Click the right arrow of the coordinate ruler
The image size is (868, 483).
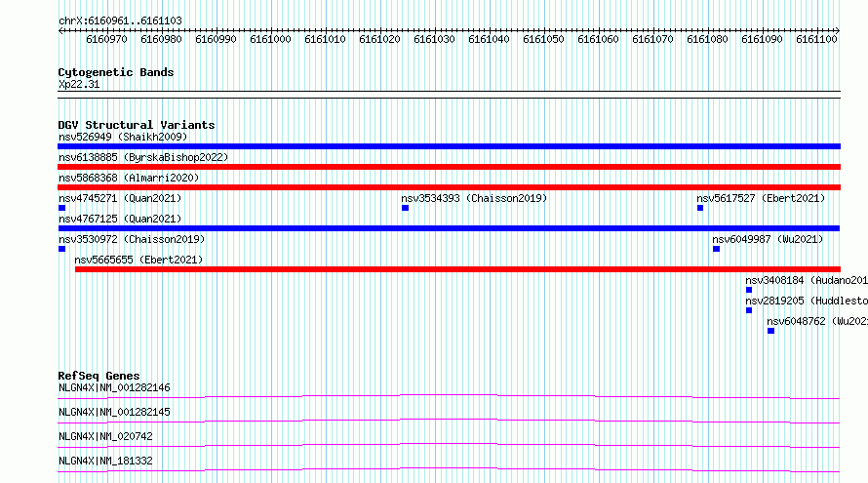click(838, 30)
